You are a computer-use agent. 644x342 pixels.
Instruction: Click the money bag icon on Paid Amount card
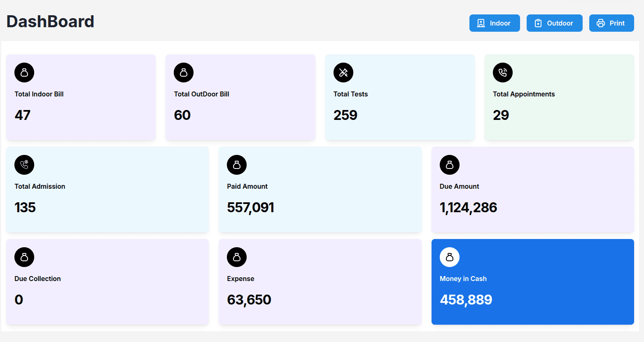[237, 164]
